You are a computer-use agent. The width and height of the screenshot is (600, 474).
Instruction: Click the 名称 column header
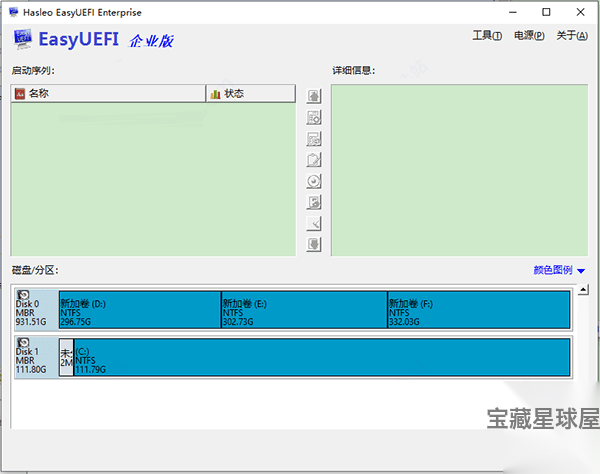[x=108, y=93]
